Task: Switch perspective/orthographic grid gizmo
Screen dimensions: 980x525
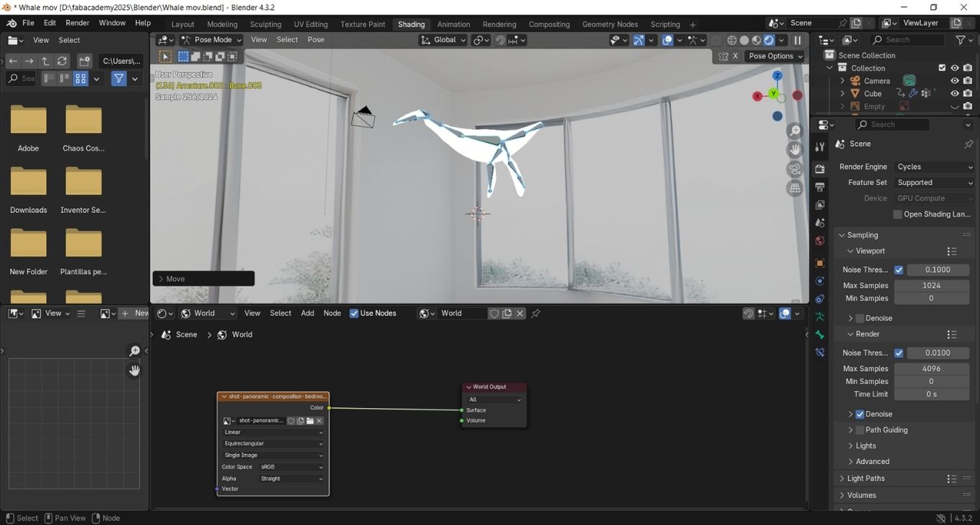Action: click(x=794, y=188)
